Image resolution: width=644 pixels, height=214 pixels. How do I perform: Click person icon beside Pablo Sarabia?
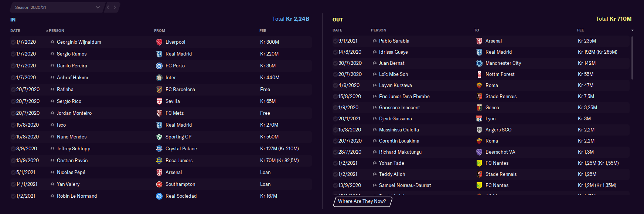point(375,41)
